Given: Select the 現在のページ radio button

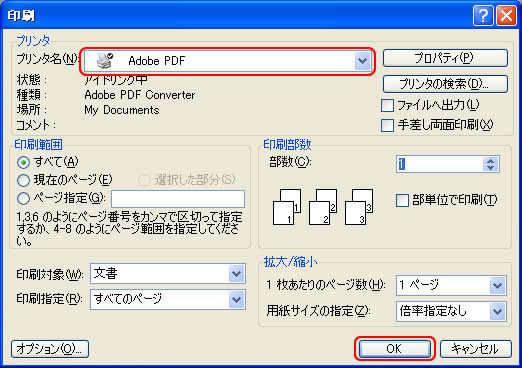Looking at the screenshot, I should point(23,180).
